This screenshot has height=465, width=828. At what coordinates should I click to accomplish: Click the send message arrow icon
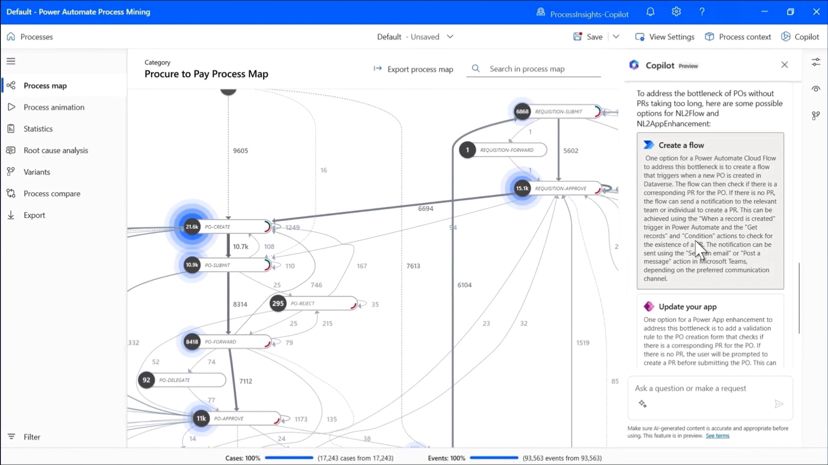pos(779,404)
